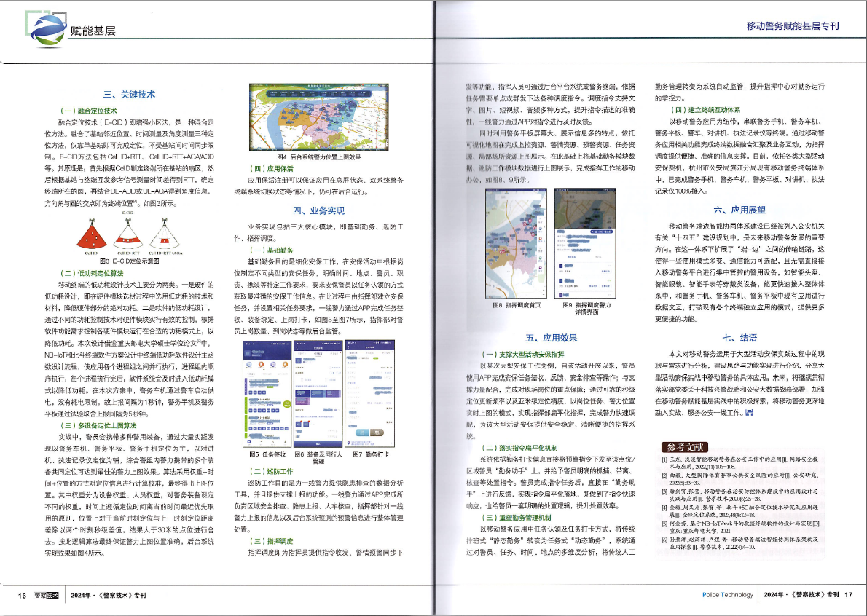
Task: Open the 图4 backend police map image
Action: tap(323, 118)
